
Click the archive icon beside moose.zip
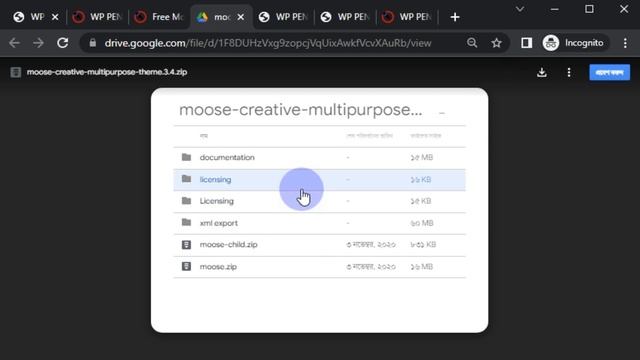click(186, 267)
